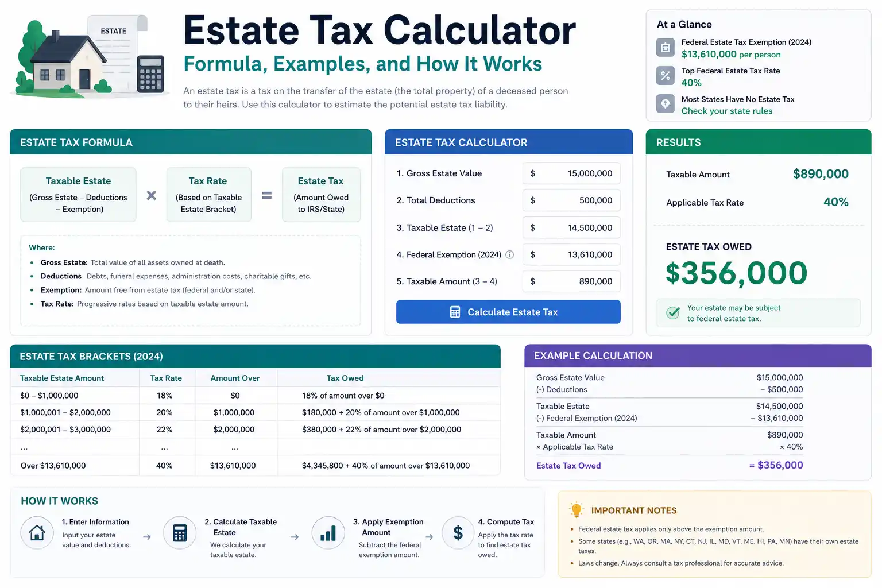
Task: Click the ESTATE TAX CALCULATOR section header
Action: [509, 142]
